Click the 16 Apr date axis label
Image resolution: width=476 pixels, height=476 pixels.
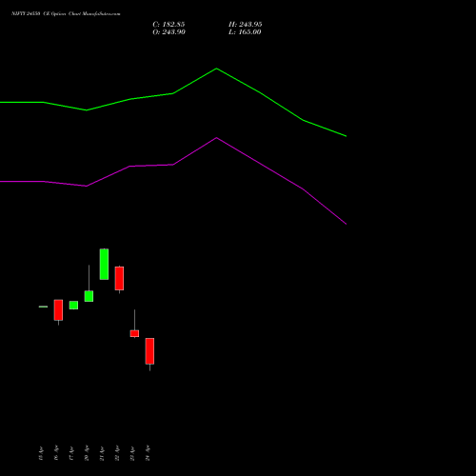click(56, 453)
